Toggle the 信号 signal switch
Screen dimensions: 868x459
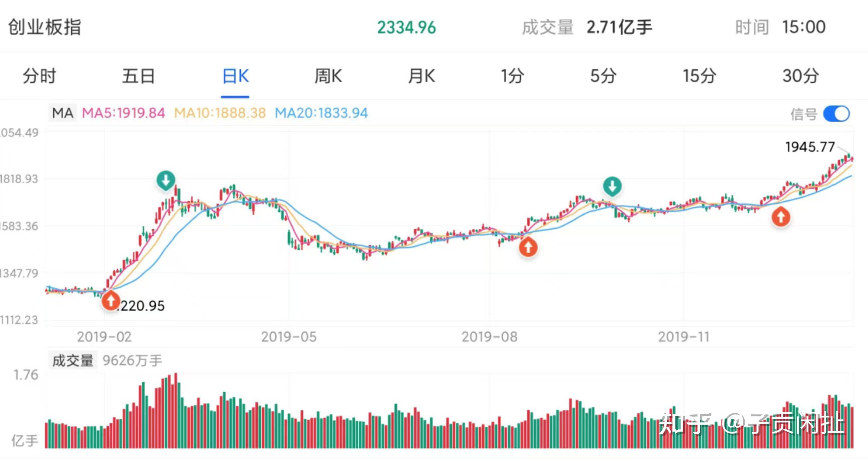pyautogui.click(x=836, y=113)
